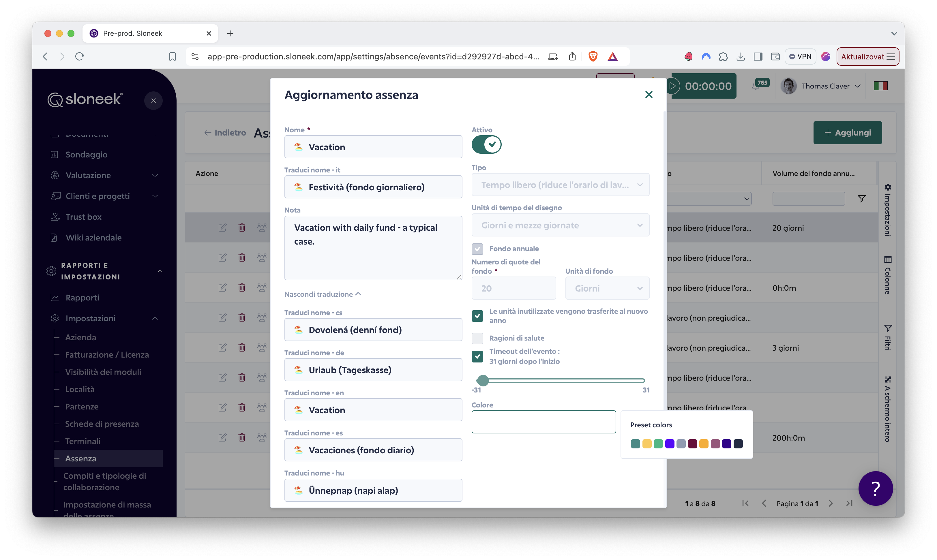Click the Brave Shields lion icon
This screenshot has height=560, width=937.
tap(593, 56)
